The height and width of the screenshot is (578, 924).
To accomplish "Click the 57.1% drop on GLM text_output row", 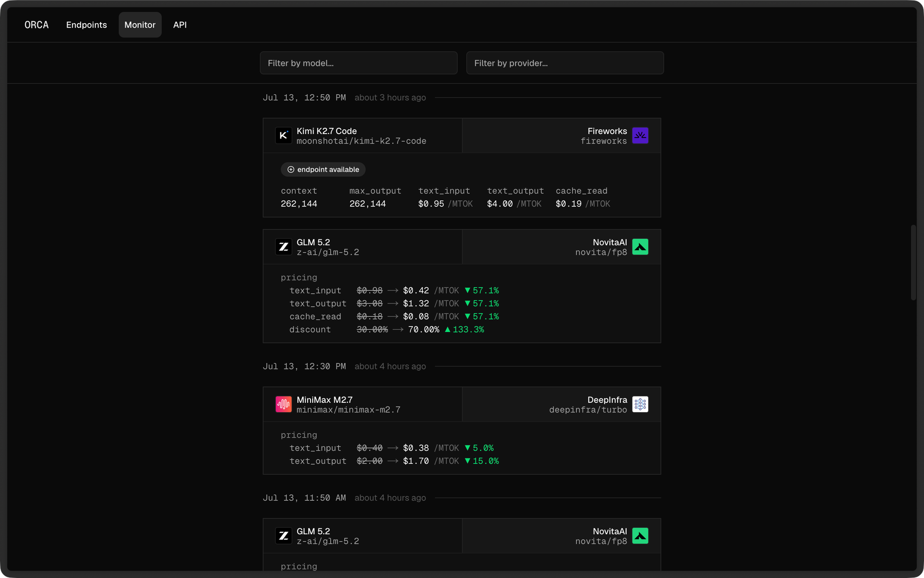I will click(x=482, y=304).
